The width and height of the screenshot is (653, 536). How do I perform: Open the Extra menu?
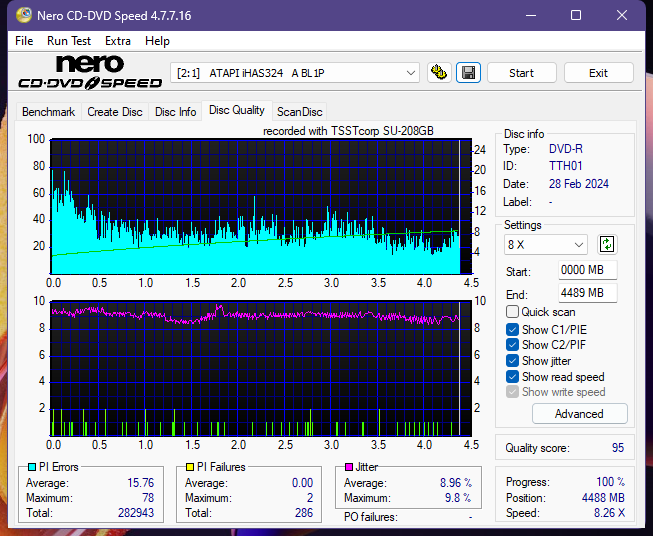(118, 41)
